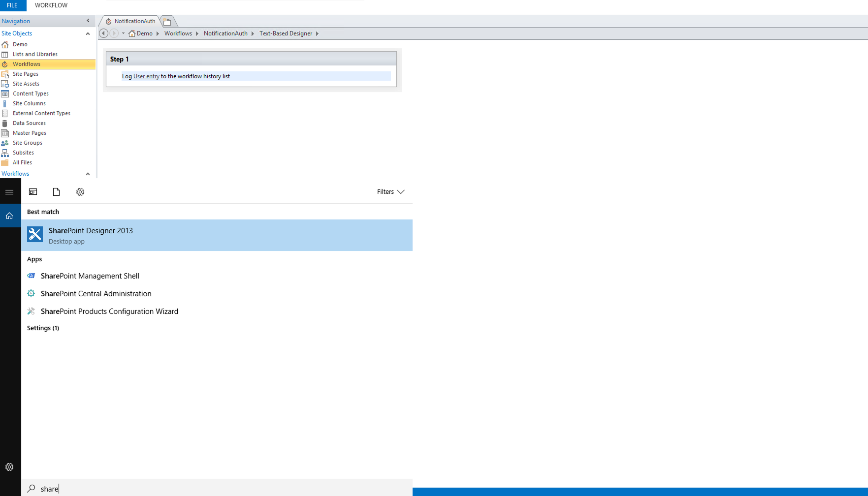The height and width of the screenshot is (496, 868).
Task: Click the All Files folder icon
Action: click(x=5, y=162)
